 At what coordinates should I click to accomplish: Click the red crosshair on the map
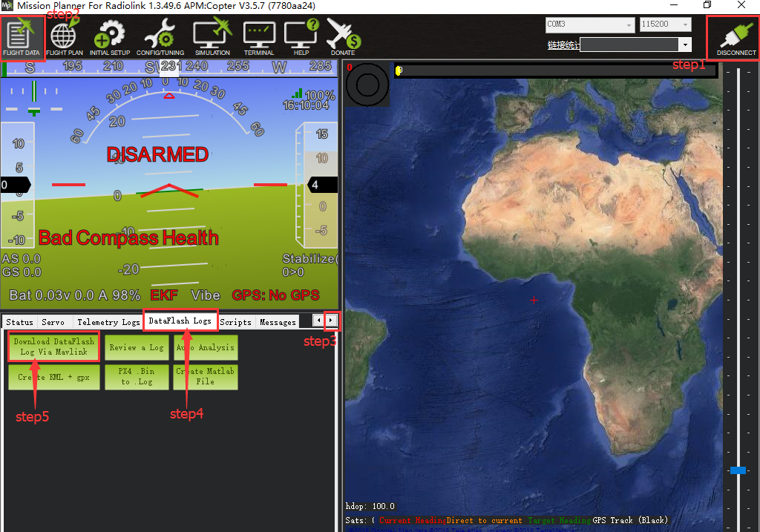click(x=534, y=300)
